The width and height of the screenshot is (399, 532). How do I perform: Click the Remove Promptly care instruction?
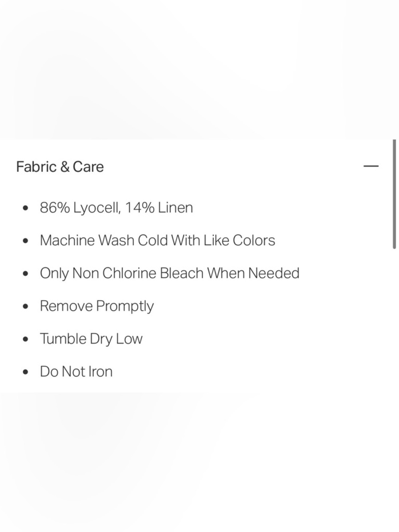(x=97, y=306)
